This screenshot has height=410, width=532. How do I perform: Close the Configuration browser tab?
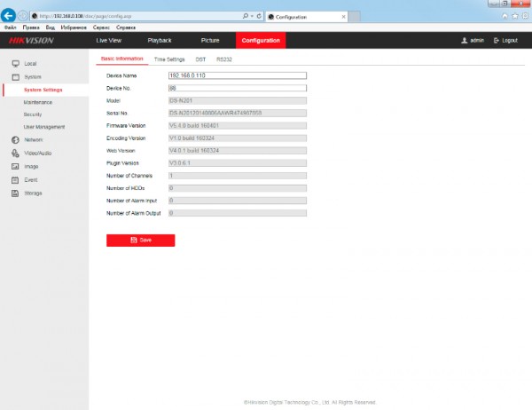pyautogui.click(x=343, y=17)
